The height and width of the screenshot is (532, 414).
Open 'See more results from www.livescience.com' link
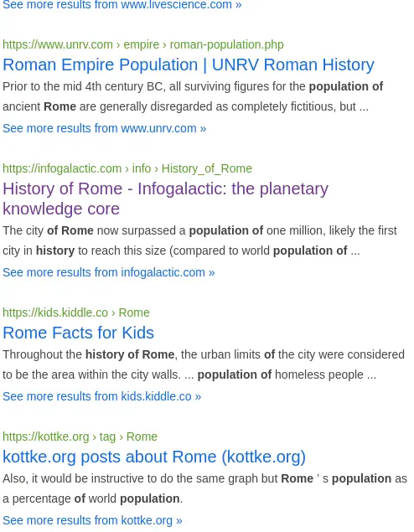tap(122, 5)
